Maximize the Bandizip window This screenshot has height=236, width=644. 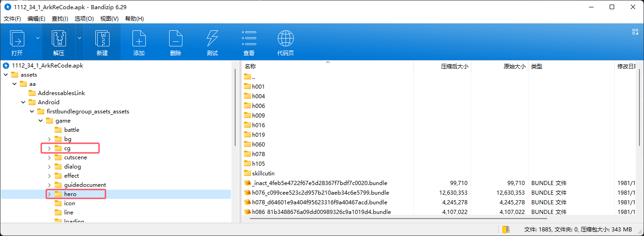(612, 7)
